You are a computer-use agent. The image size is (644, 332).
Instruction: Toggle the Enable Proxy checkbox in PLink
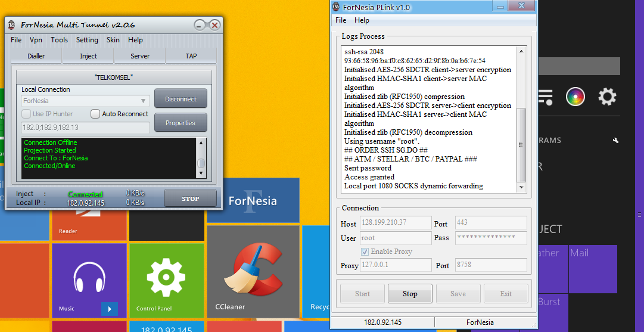[365, 252]
